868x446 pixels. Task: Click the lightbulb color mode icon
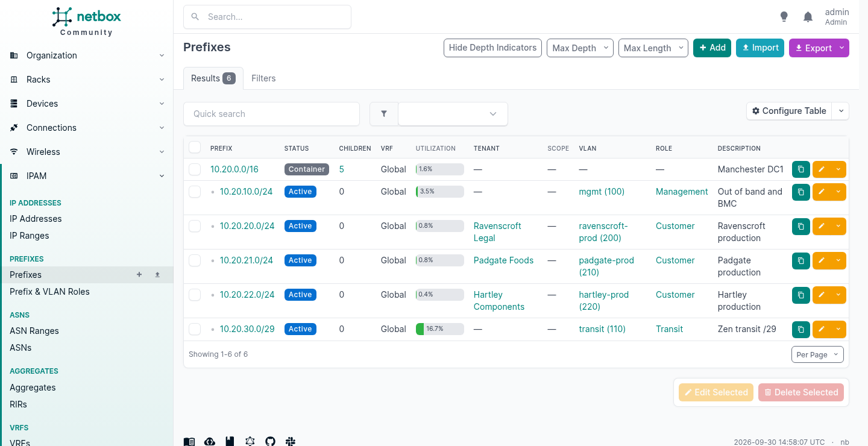point(784,17)
